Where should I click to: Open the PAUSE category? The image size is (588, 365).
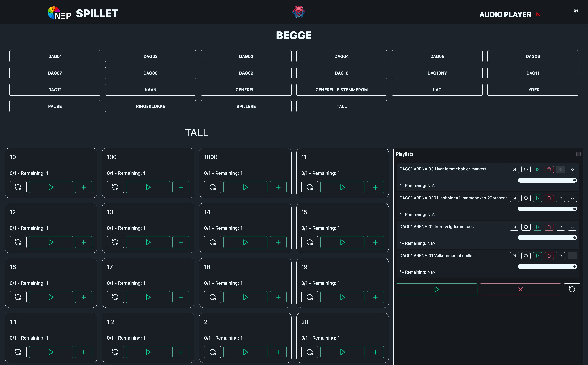point(55,106)
